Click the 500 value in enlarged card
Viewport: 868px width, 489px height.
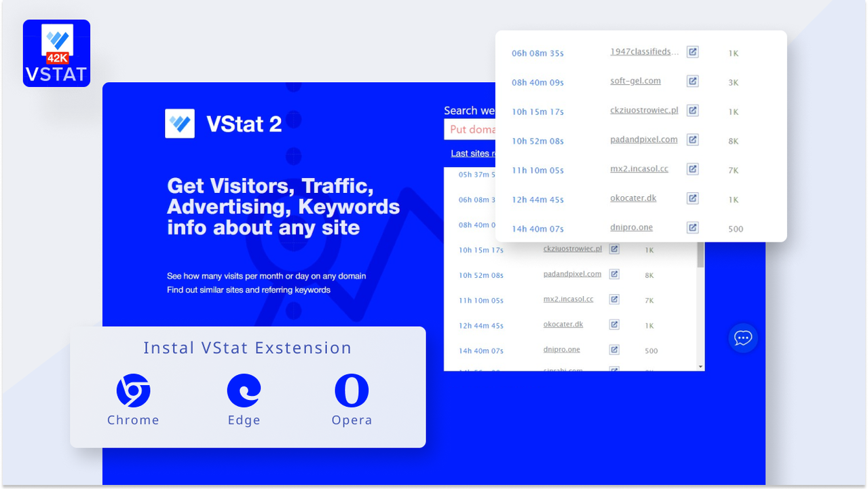pyautogui.click(x=736, y=229)
